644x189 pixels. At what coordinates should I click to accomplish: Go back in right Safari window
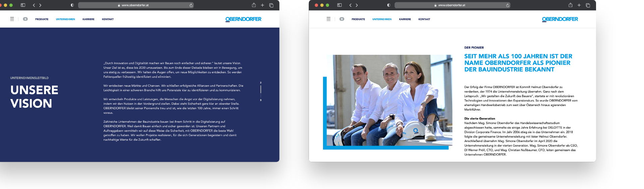point(351,5)
